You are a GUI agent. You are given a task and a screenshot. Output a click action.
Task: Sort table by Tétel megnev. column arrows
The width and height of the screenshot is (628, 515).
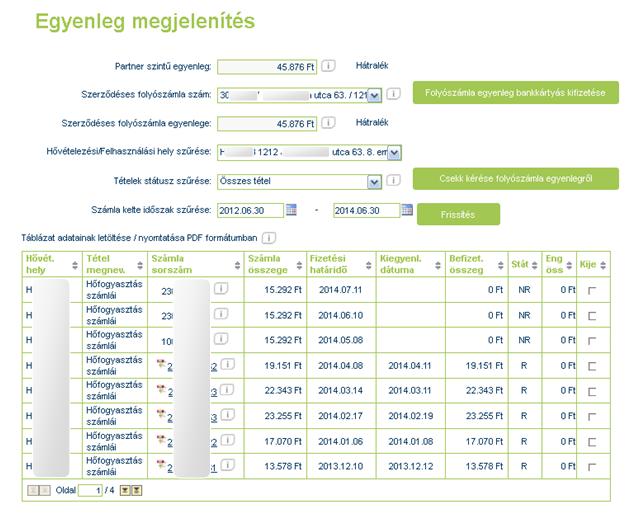(140, 265)
